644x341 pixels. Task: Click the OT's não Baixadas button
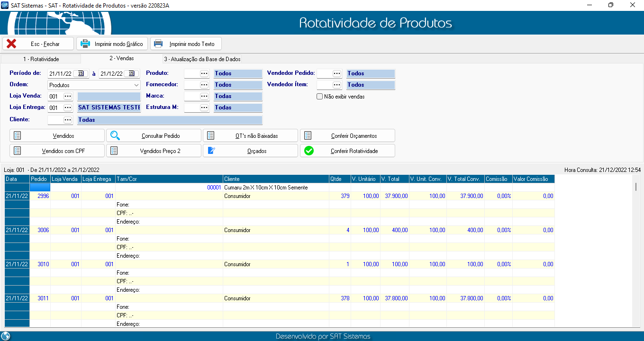[x=250, y=136]
